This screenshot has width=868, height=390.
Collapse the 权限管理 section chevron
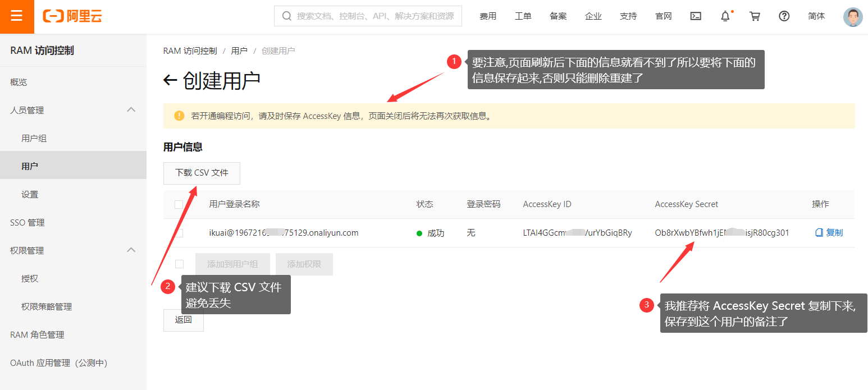coord(131,250)
